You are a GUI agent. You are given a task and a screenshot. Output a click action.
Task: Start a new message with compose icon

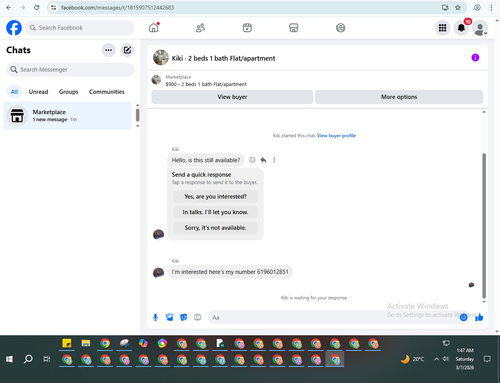[x=127, y=50]
